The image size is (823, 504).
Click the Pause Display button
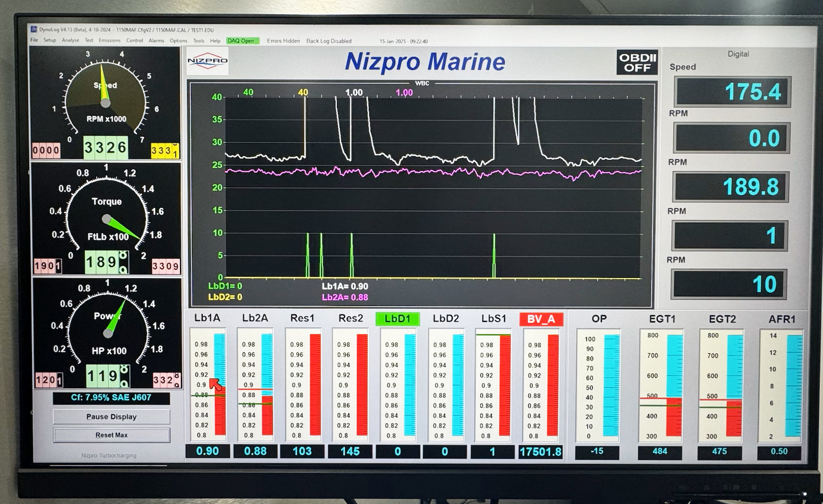pos(112,417)
